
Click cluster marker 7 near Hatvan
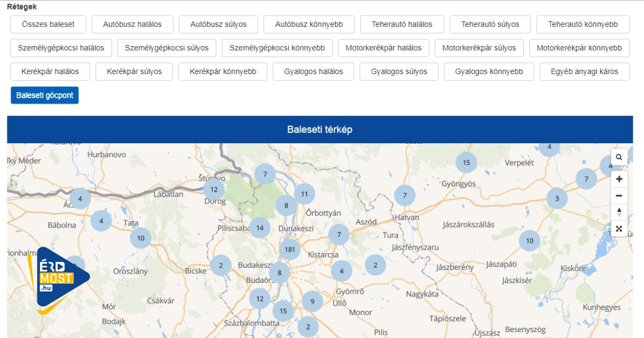[x=405, y=196]
